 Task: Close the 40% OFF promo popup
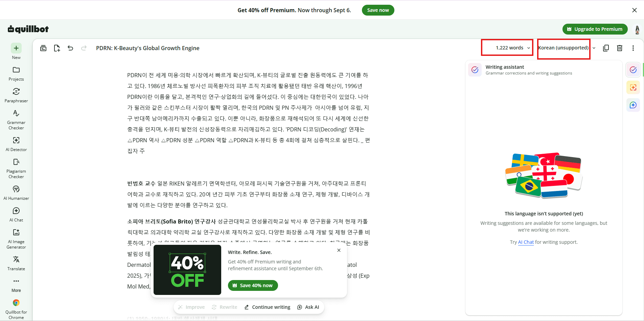339,250
